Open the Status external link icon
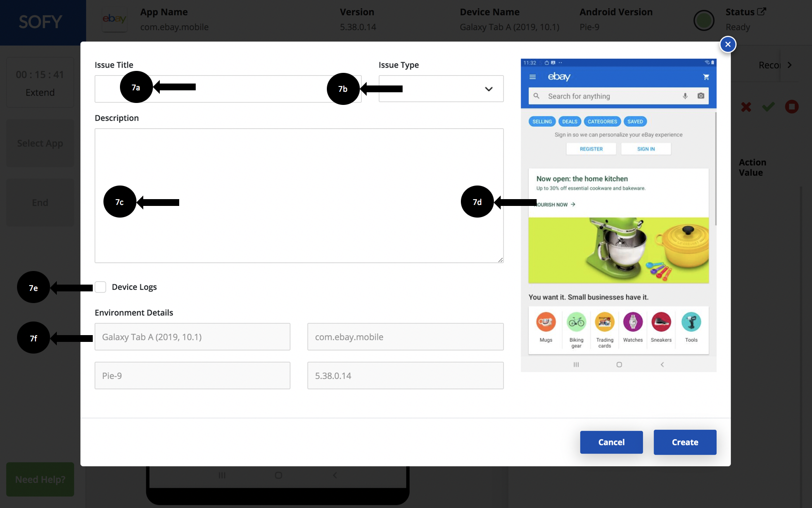The height and width of the screenshot is (508, 812). tap(761, 12)
